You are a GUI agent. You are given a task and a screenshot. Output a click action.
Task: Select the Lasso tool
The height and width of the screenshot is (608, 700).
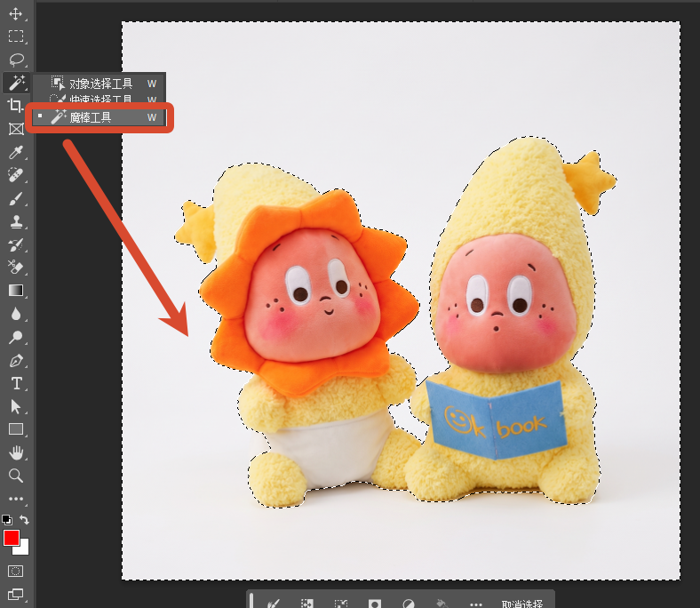(16, 60)
